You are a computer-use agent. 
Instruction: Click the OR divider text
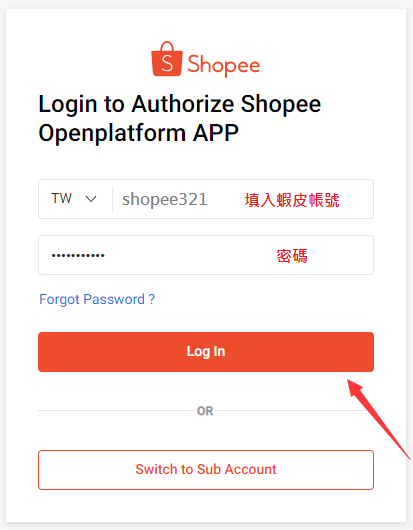(x=205, y=411)
